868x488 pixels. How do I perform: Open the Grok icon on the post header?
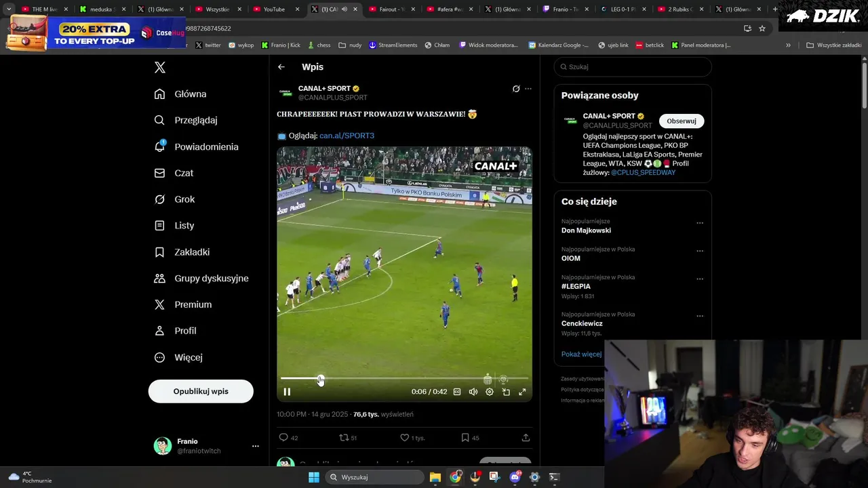(x=516, y=89)
